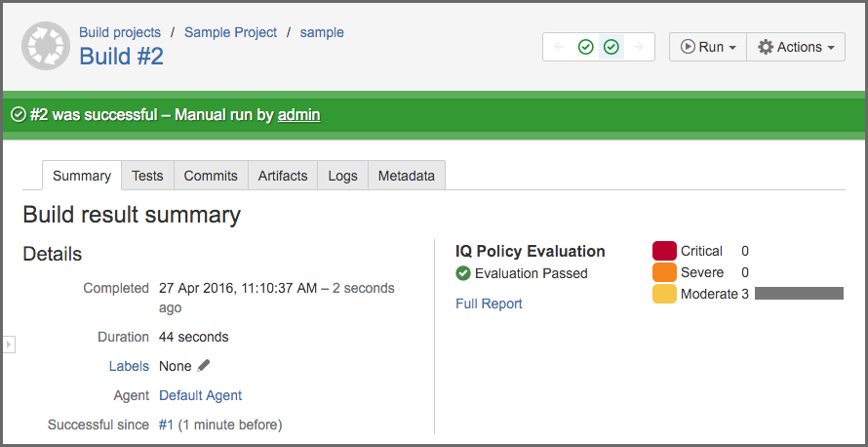Open the Default Agent link
The width and height of the screenshot is (868, 447).
pyautogui.click(x=200, y=395)
